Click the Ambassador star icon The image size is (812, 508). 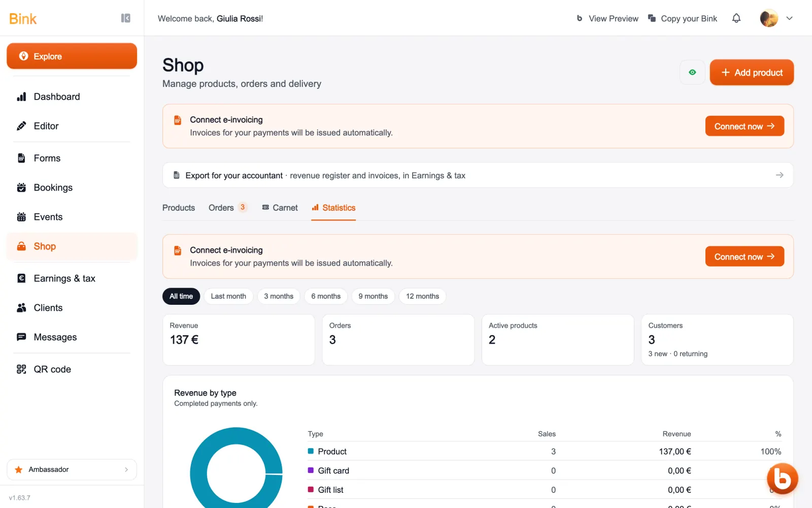point(19,469)
